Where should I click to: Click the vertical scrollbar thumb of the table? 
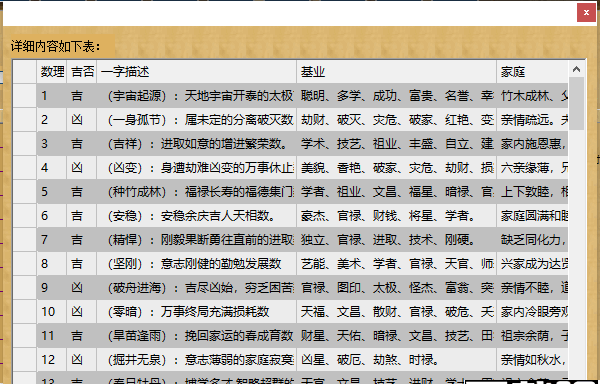[576, 104]
